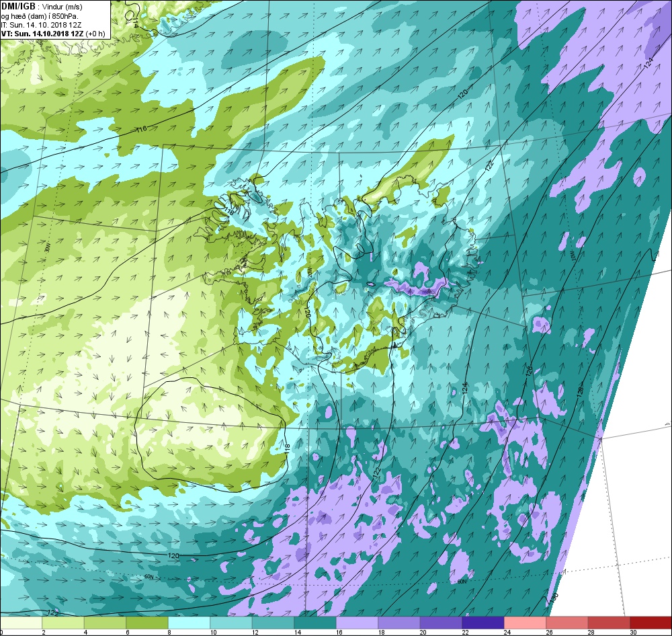Select the 22–24 m/s dark indigo legend swatch

point(483,623)
